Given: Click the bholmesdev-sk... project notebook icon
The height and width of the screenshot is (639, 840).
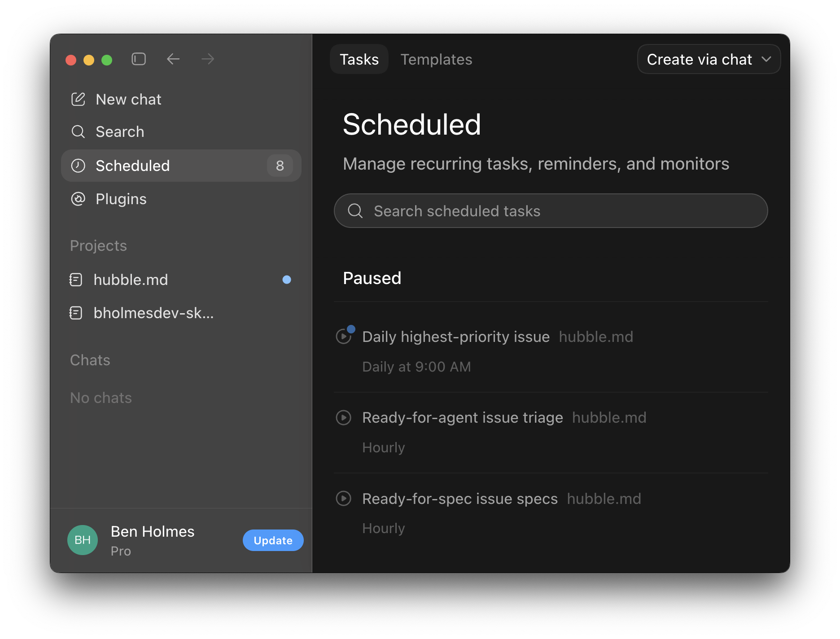Looking at the screenshot, I should pos(76,313).
